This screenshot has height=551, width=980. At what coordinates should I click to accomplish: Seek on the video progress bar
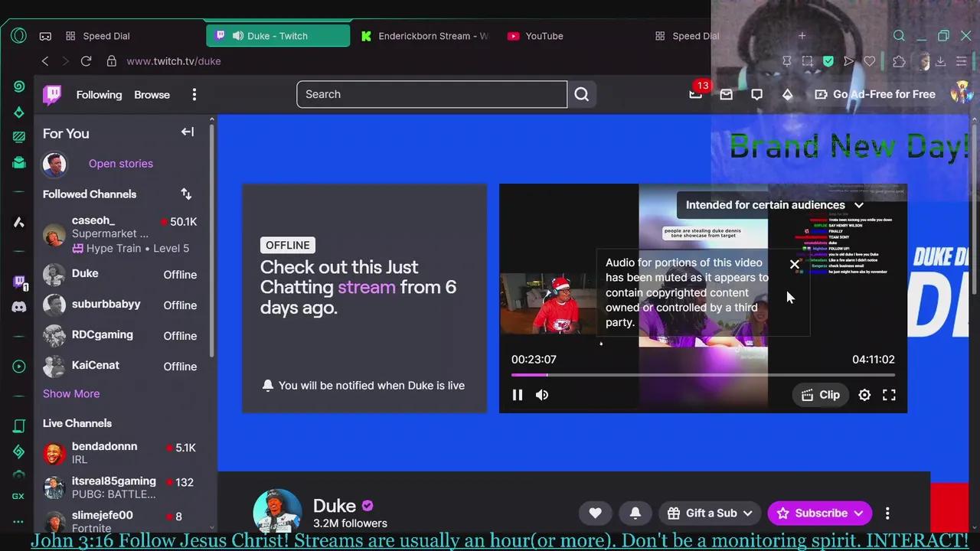click(x=703, y=375)
